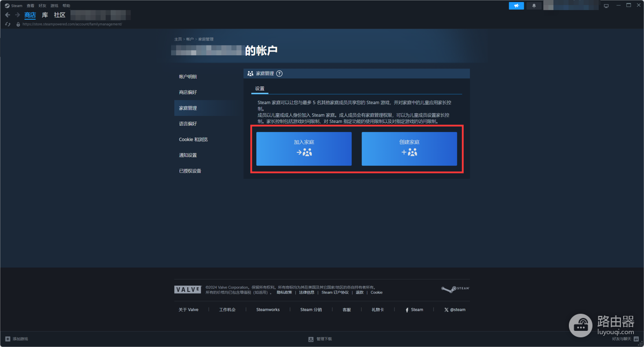Open Cookie 和浏览 in sidebar
The image size is (644, 347).
pyautogui.click(x=193, y=139)
